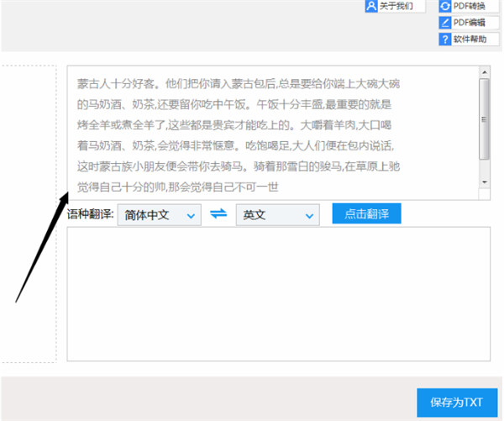504x421 pixels.
Task: Click the 点击翻译 translate button
Action: coord(367,213)
